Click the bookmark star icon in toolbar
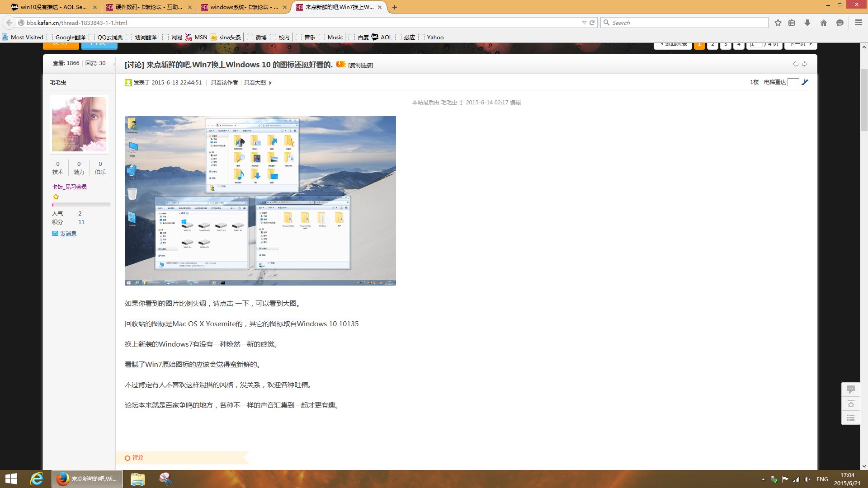868x488 pixels. (778, 23)
